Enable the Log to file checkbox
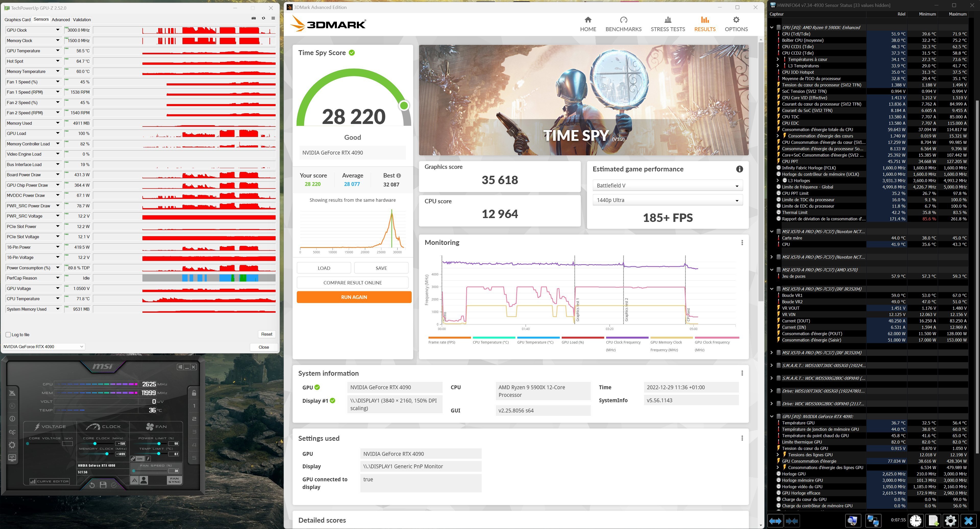Image resolution: width=980 pixels, height=529 pixels. (x=8, y=335)
